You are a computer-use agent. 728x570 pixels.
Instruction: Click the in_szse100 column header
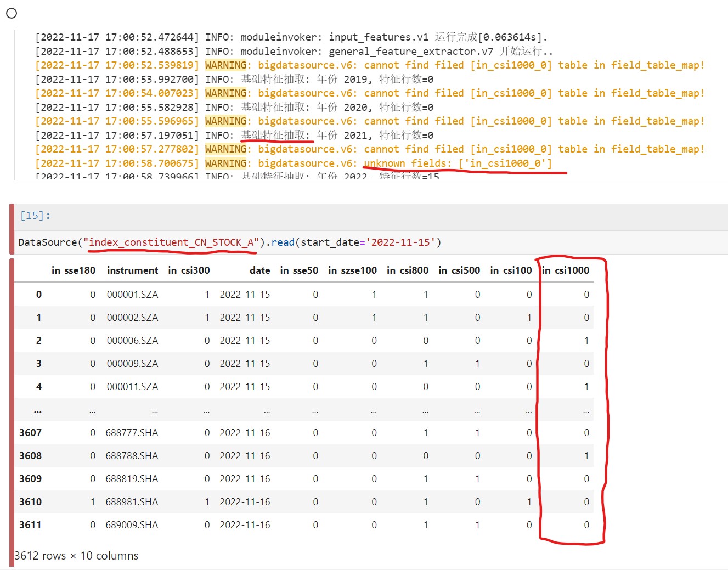point(352,270)
